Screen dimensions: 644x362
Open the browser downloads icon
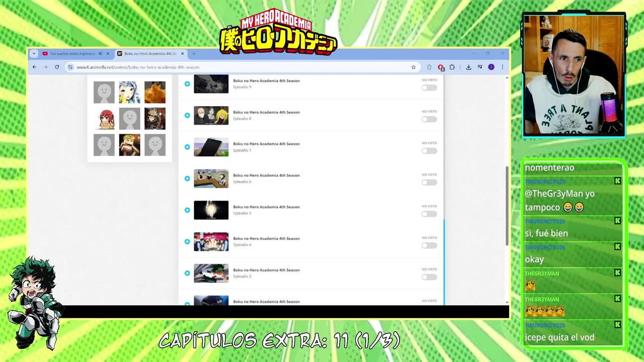(468, 67)
